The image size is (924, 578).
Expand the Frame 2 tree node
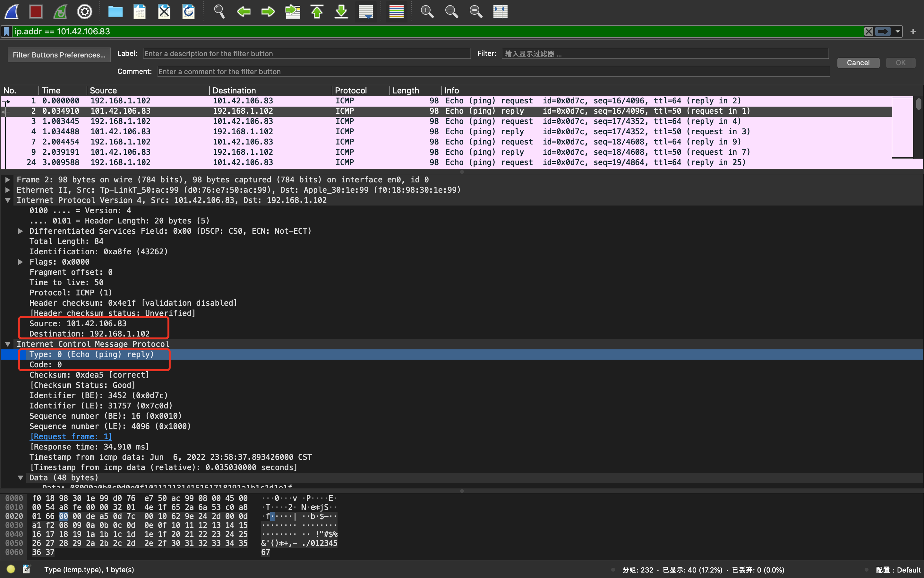point(8,180)
